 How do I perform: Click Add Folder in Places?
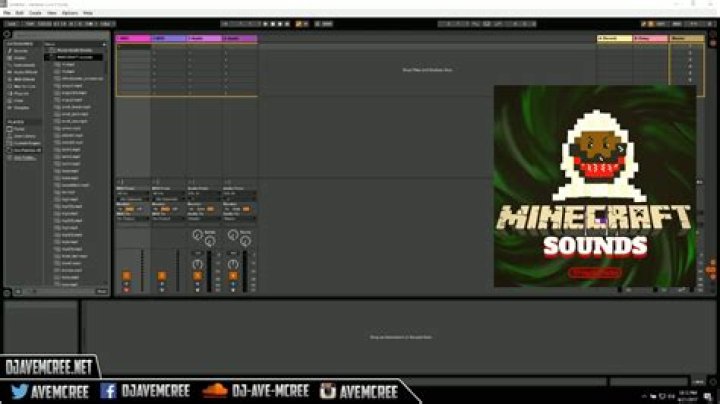pyautogui.click(x=24, y=158)
